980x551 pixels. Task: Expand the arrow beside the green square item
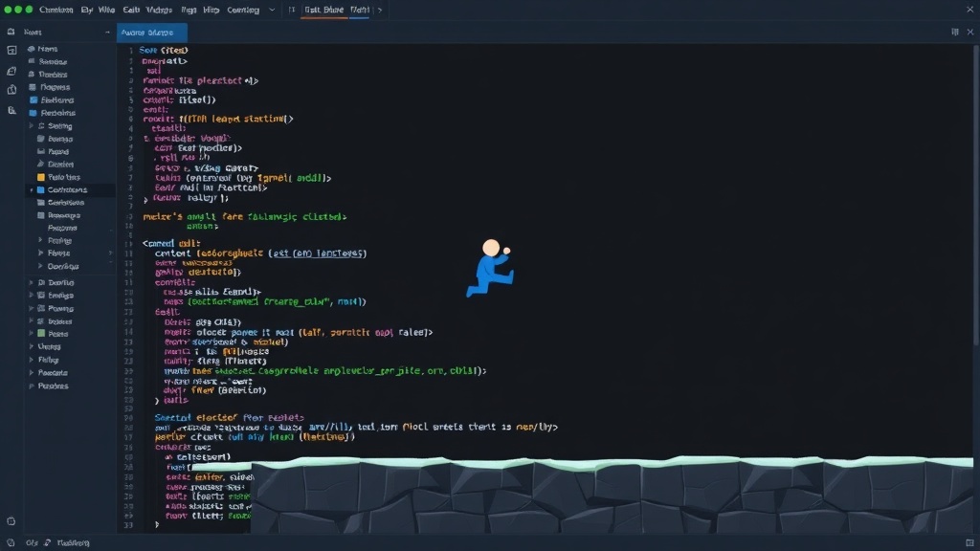pyautogui.click(x=32, y=334)
